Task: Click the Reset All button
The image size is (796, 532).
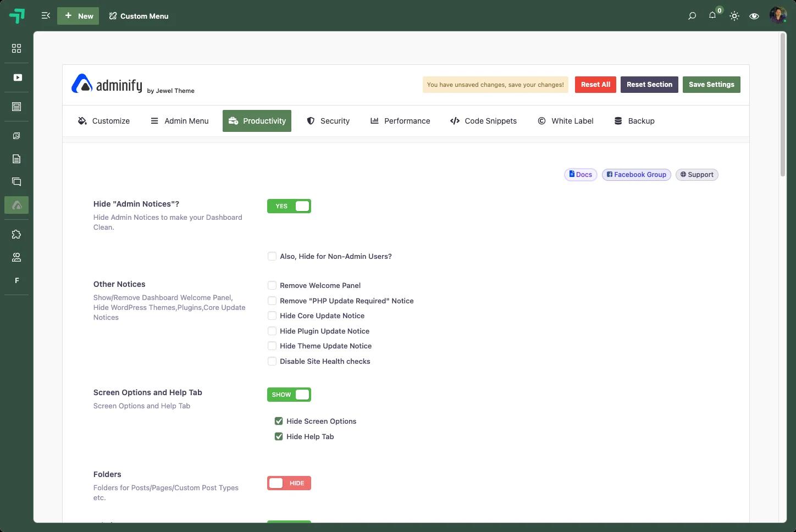Action: 595,85
